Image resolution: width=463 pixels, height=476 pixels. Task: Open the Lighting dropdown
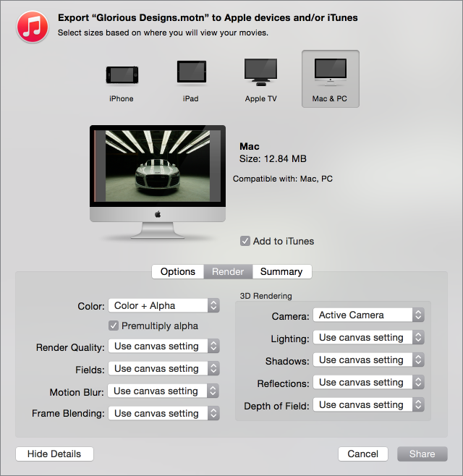tap(368, 337)
